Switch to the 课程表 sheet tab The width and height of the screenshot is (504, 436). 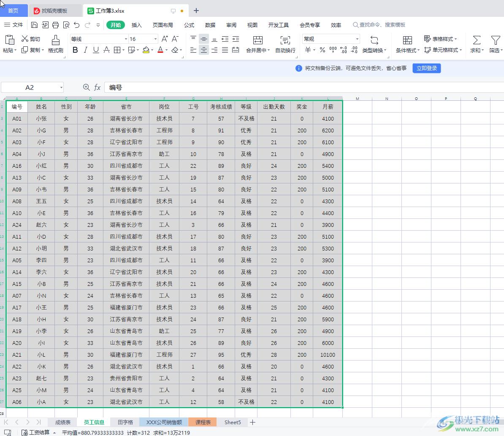pos(203,422)
